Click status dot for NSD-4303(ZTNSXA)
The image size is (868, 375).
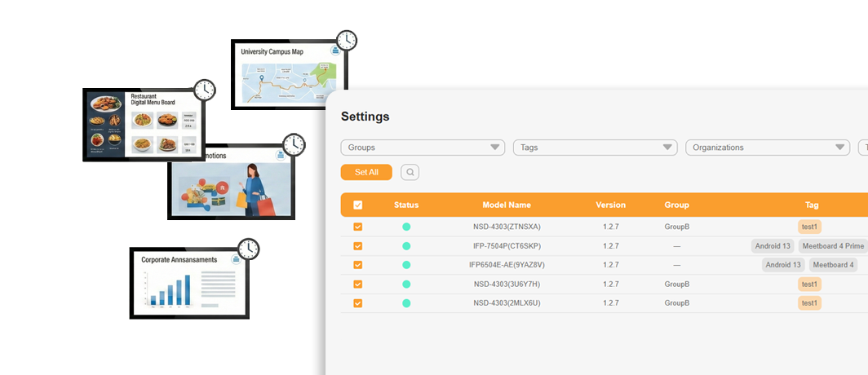[x=406, y=227]
